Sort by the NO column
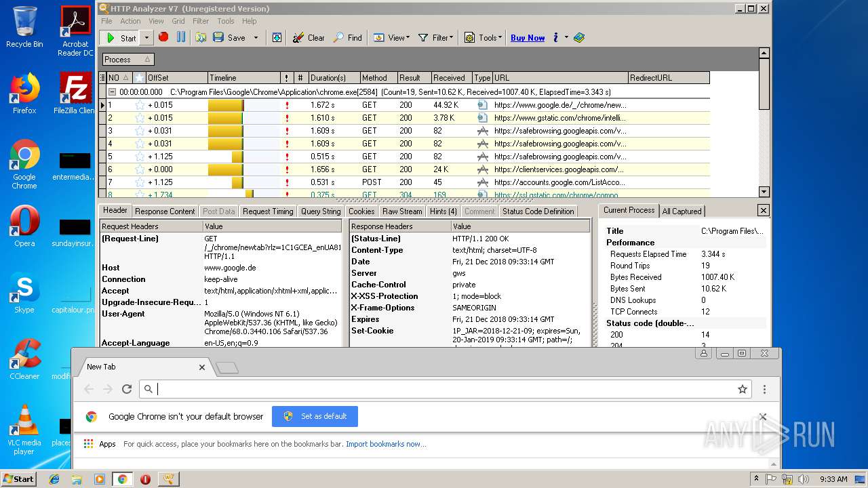The height and width of the screenshot is (488, 868). (x=119, y=78)
